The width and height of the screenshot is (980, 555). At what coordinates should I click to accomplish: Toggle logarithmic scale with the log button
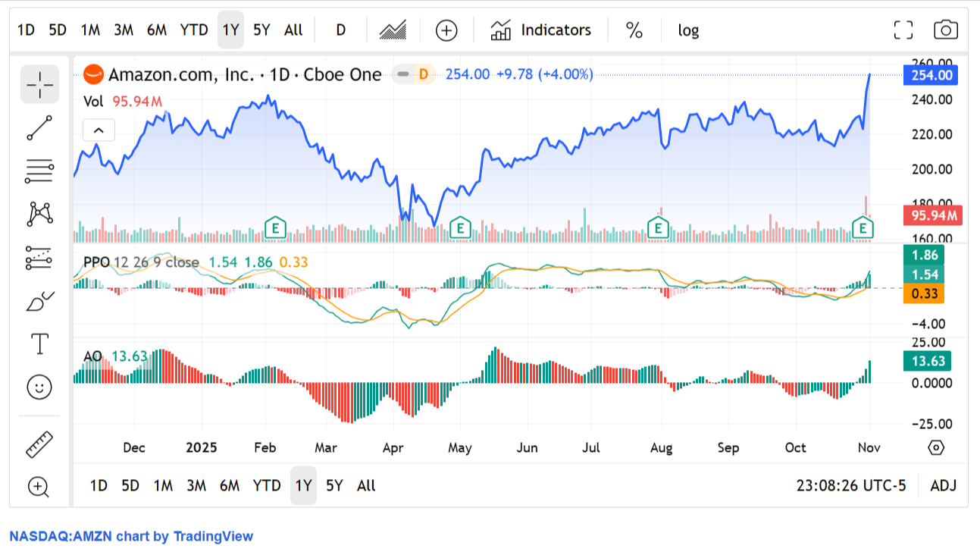click(689, 30)
